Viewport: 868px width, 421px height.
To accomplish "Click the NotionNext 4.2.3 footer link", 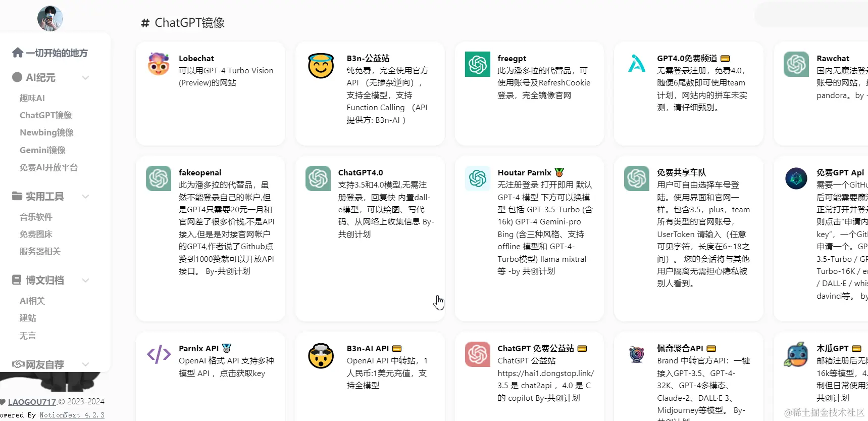I will (72, 415).
